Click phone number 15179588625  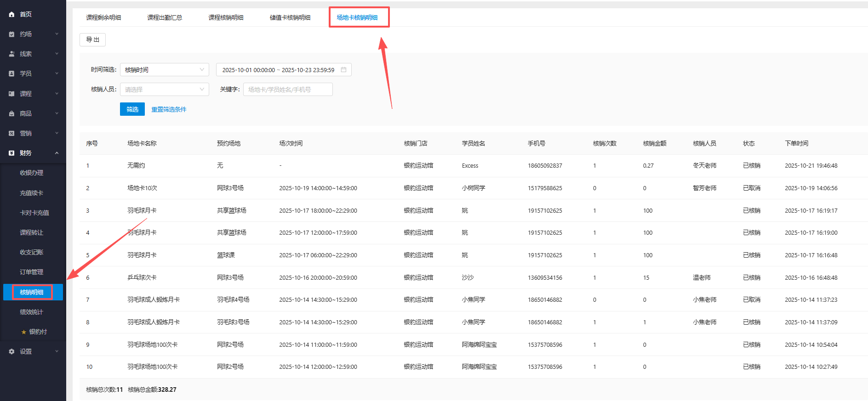pos(545,188)
